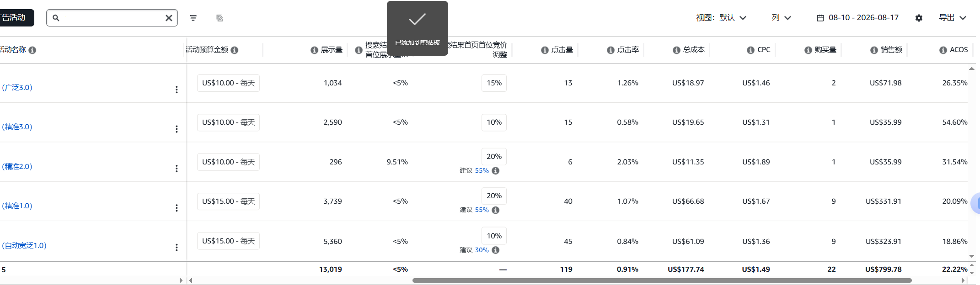Click the suggested 30% bid link in the 自动宽泛1.0 row
The width and height of the screenshot is (980, 285).
[482, 250]
